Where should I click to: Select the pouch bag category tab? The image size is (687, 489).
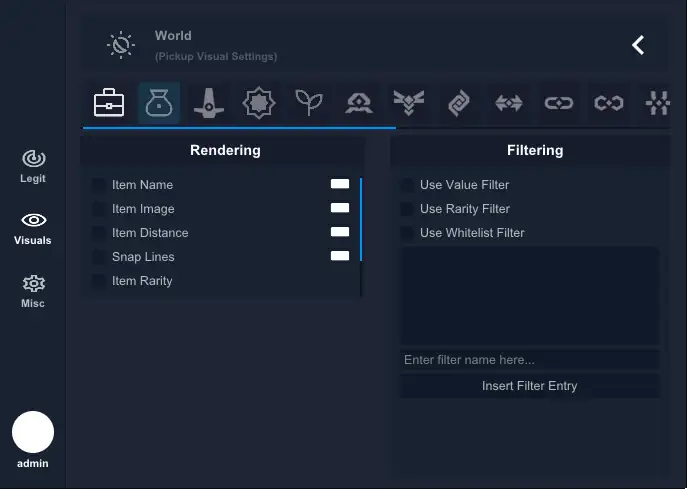point(159,103)
